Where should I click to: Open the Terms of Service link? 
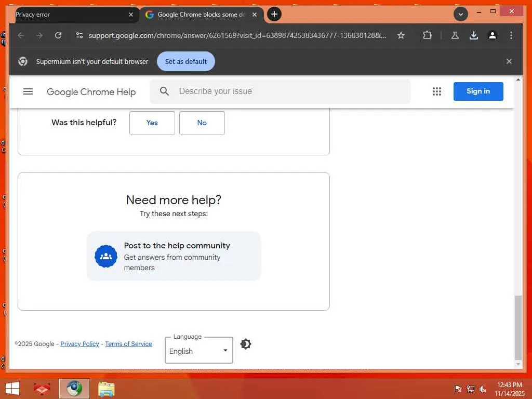click(x=129, y=344)
